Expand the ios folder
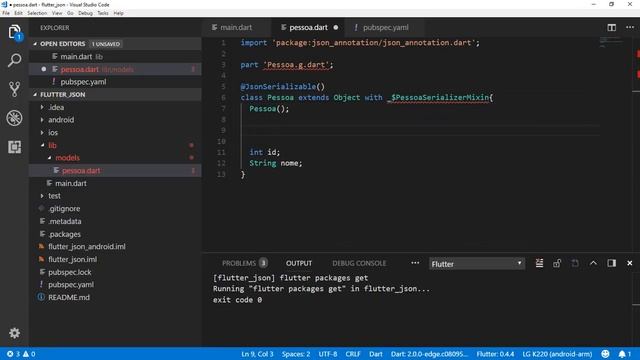 pyautogui.click(x=42, y=132)
